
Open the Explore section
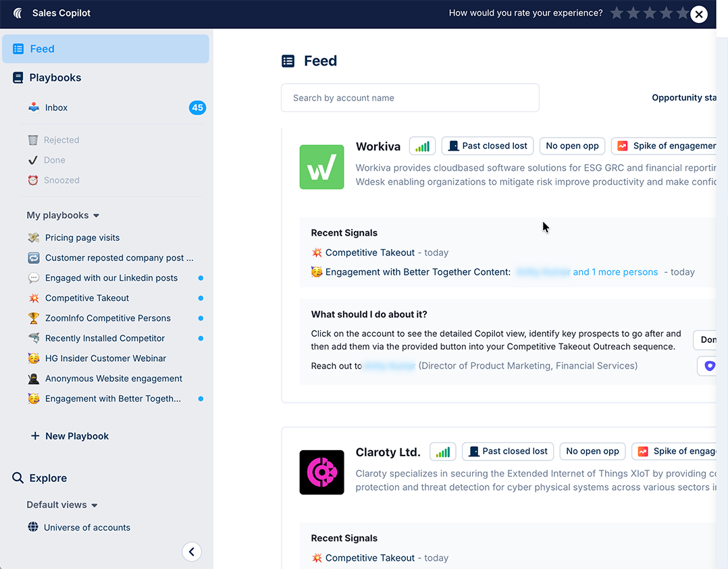[39, 478]
